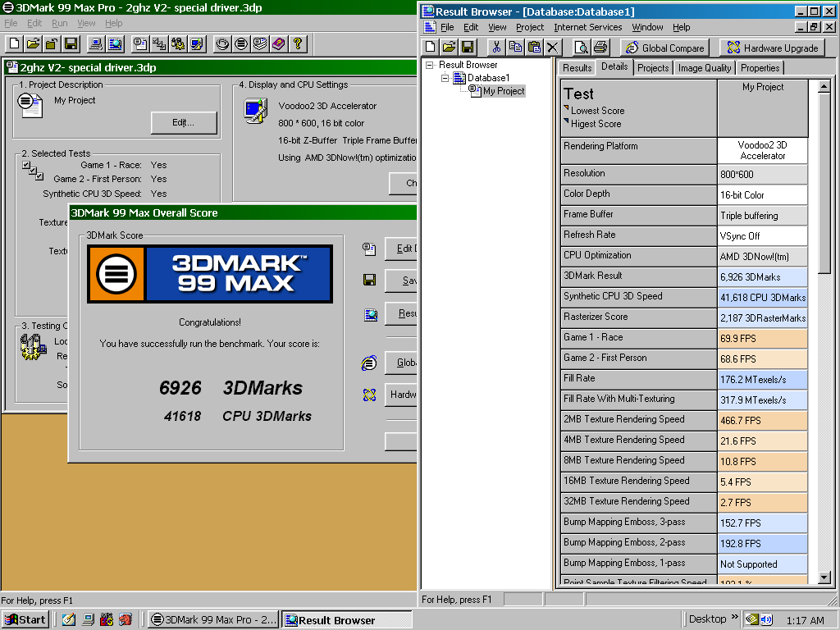Click the Hardware Upgrade button
The width and height of the screenshot is (840, 630).
tap(772, 48)
